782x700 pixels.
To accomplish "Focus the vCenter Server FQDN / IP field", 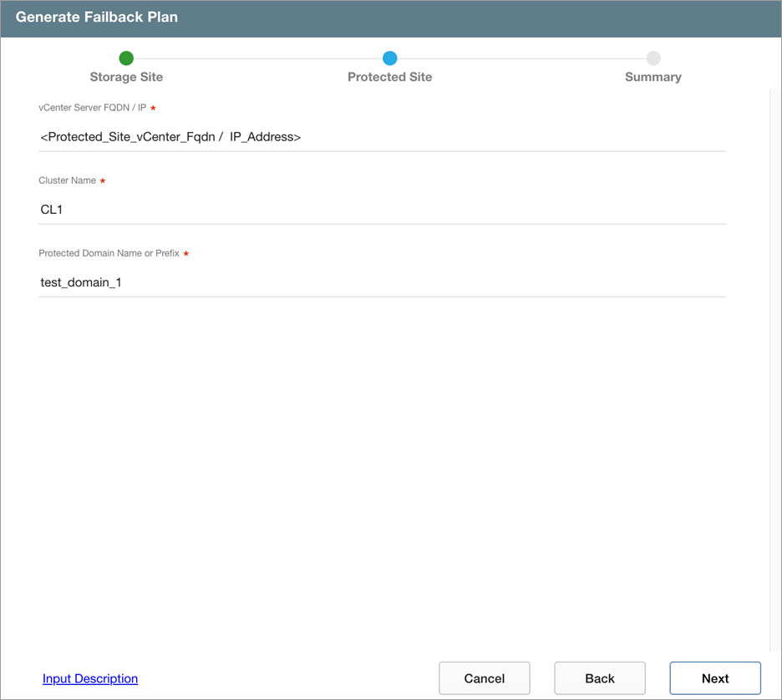I will 382,137.
